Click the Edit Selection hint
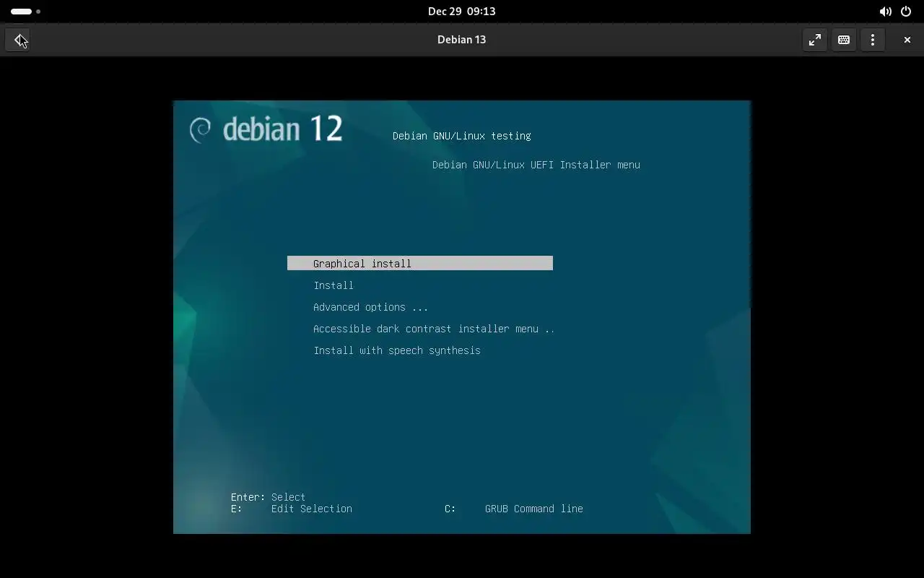 coord(312,509)
